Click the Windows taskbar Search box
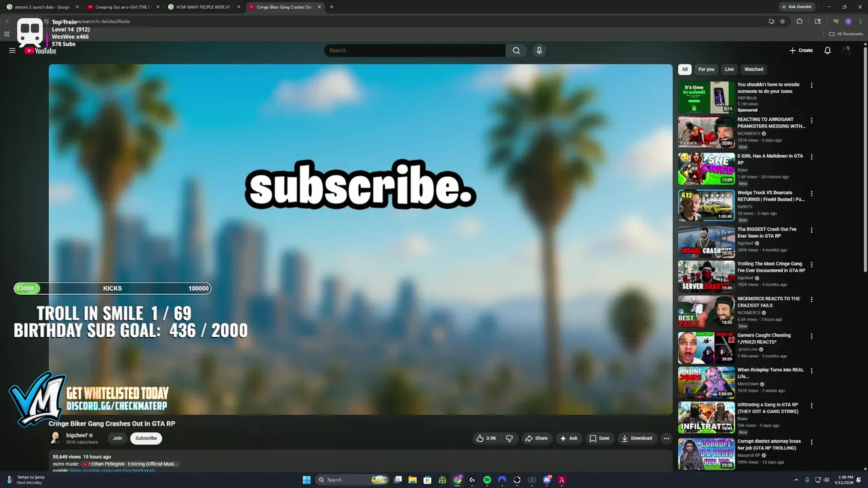Viewport: 868px width, 488px height. pos(353,480)
